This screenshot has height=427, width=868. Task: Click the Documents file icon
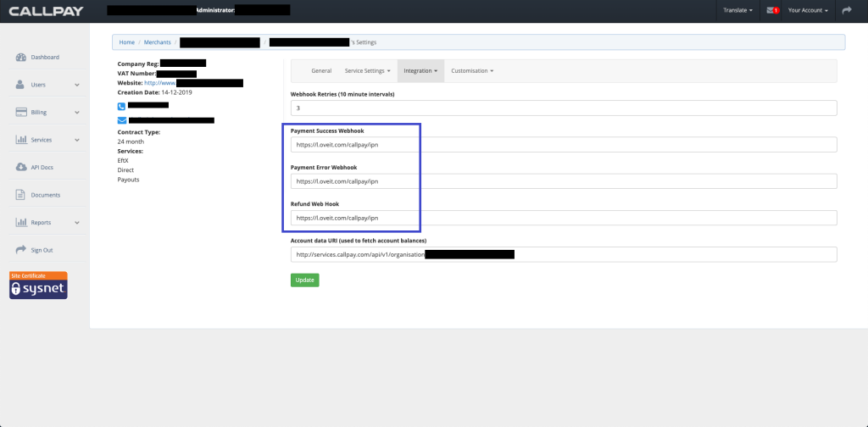coord(21,195)
